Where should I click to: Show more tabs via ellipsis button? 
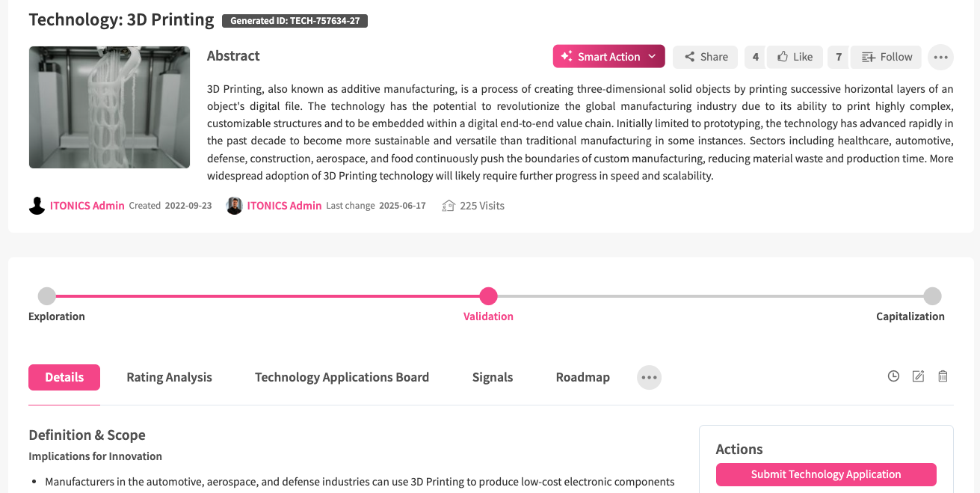pyautogui.click(x=649, y=378)
